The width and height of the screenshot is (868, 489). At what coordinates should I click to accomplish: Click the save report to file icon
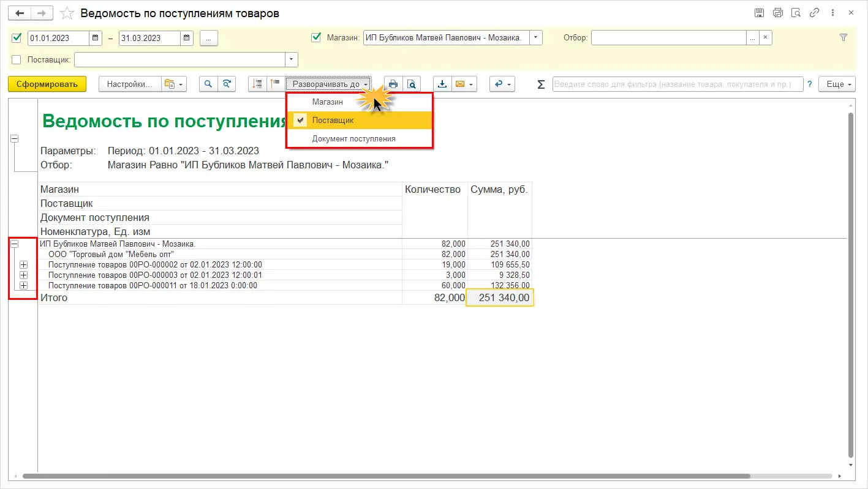pos(442,84)
